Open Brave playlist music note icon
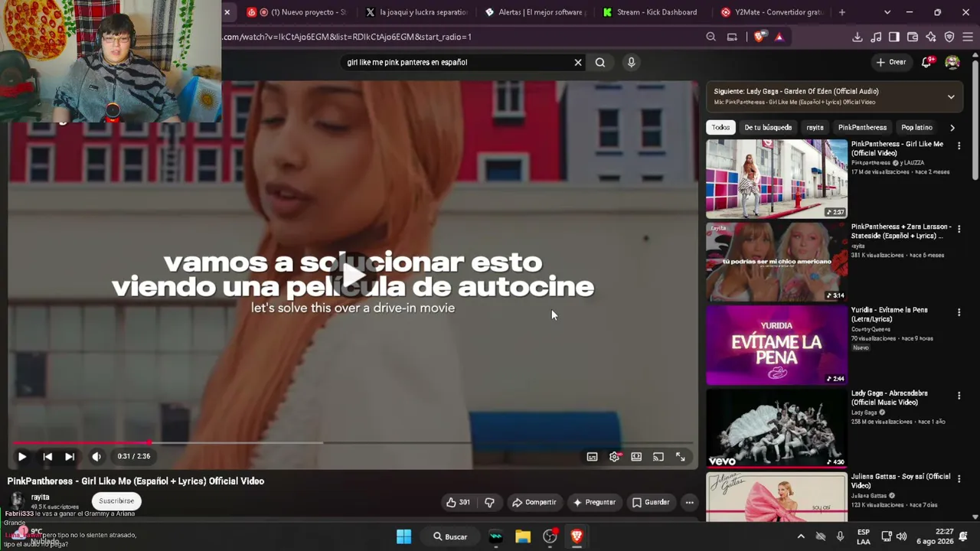 click(876, 37)
